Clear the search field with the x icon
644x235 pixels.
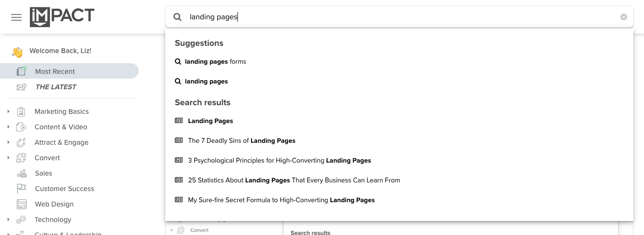[x=624, y=17]
